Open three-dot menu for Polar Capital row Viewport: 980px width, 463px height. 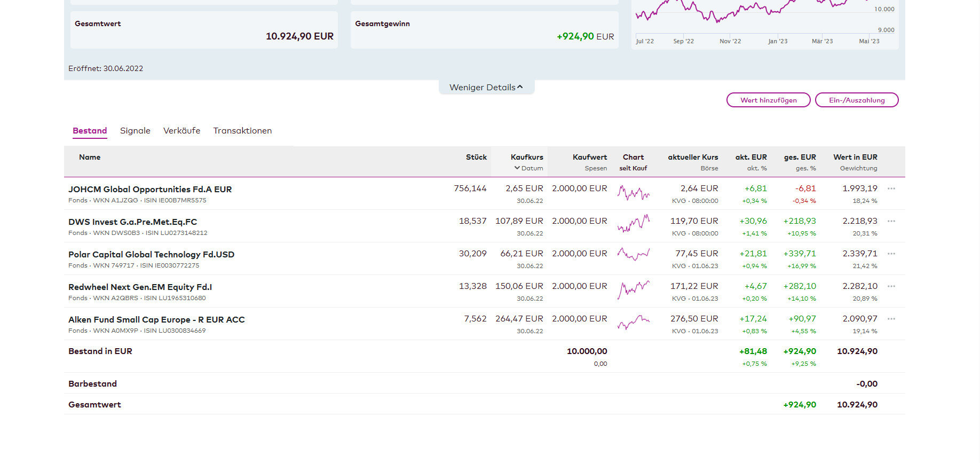891,254
